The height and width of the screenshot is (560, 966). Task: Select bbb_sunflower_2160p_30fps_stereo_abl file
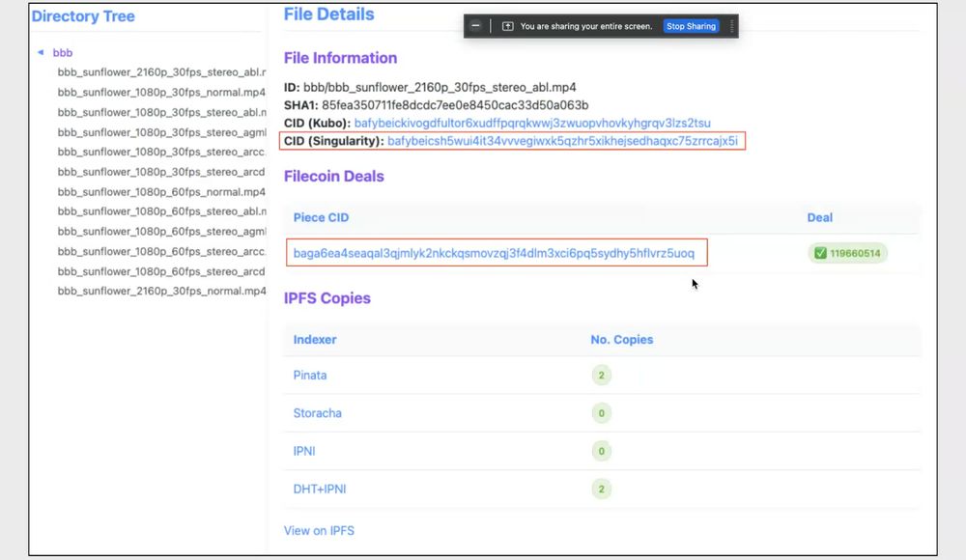click(155, 72)
